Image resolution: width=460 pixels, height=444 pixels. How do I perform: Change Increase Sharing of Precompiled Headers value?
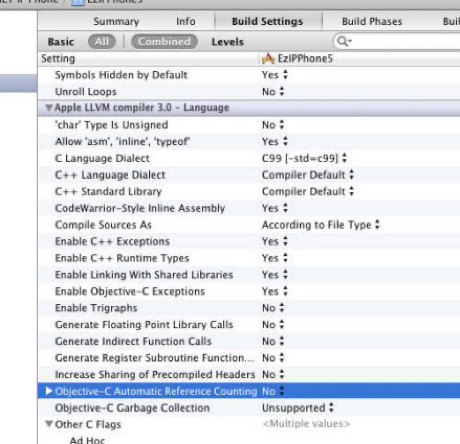tap(273, 375)
